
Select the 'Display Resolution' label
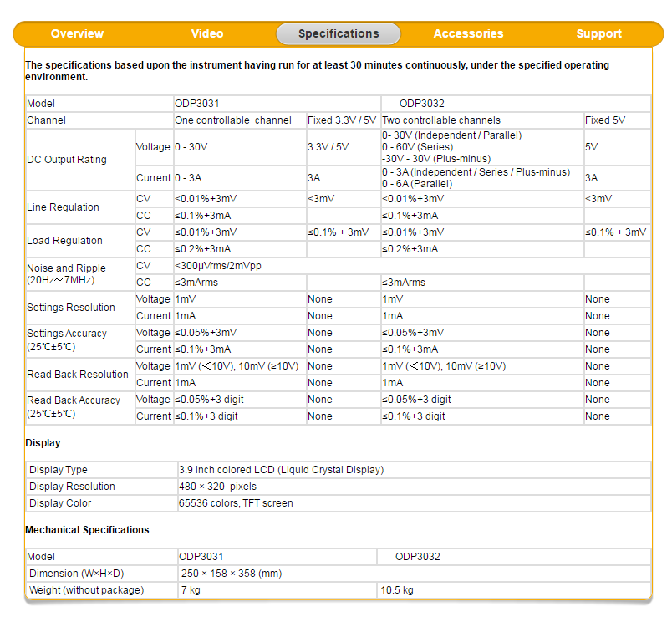pyautogui.click(x=72, y=487)
